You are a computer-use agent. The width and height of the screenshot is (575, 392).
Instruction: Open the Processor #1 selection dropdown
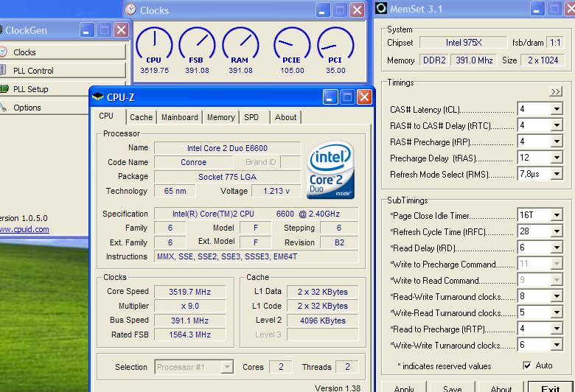(227, 367)
